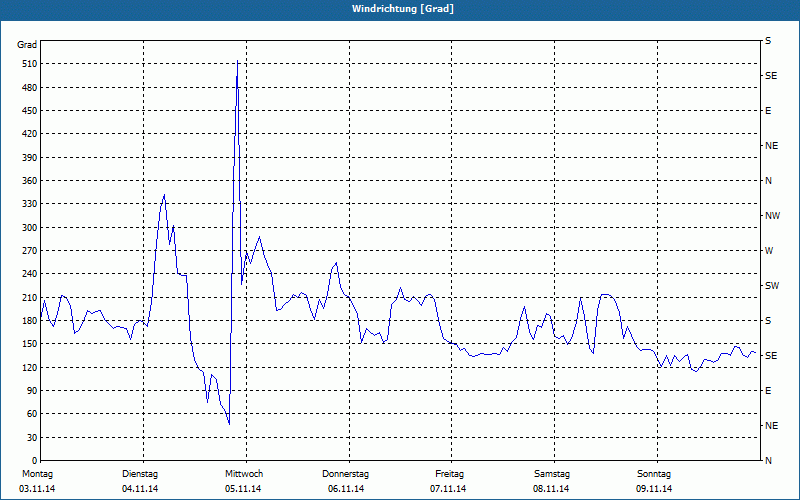Click the 'Sonntag' day label
800x500 pixels.
click(x=654, y=474)
